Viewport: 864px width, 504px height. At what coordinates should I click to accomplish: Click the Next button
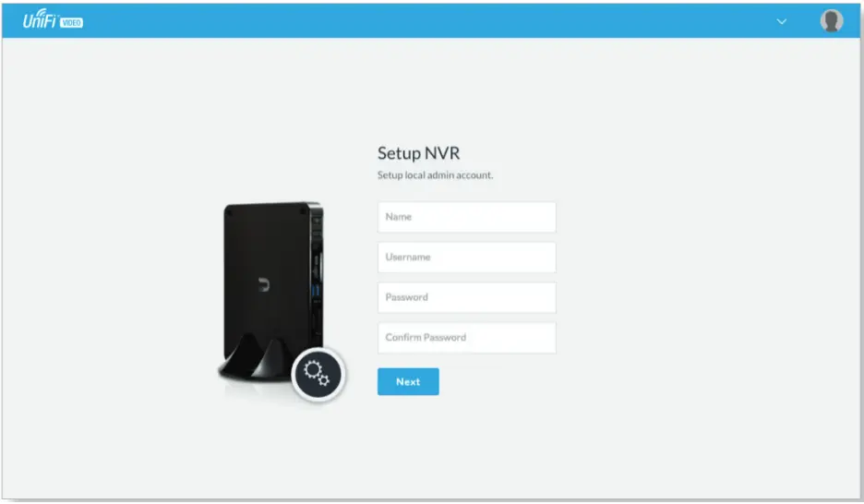click(408, 382)
